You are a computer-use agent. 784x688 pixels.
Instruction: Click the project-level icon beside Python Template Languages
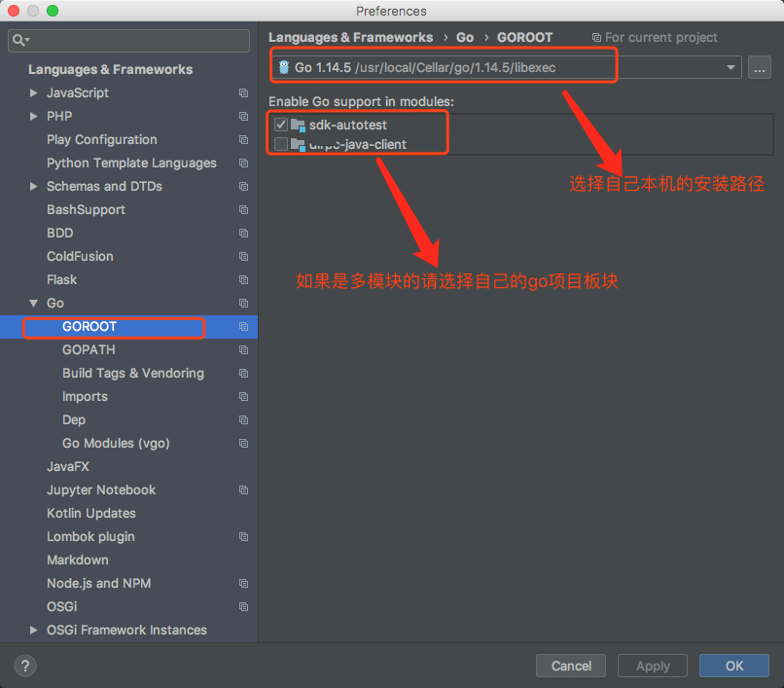(x=243, y=163)
